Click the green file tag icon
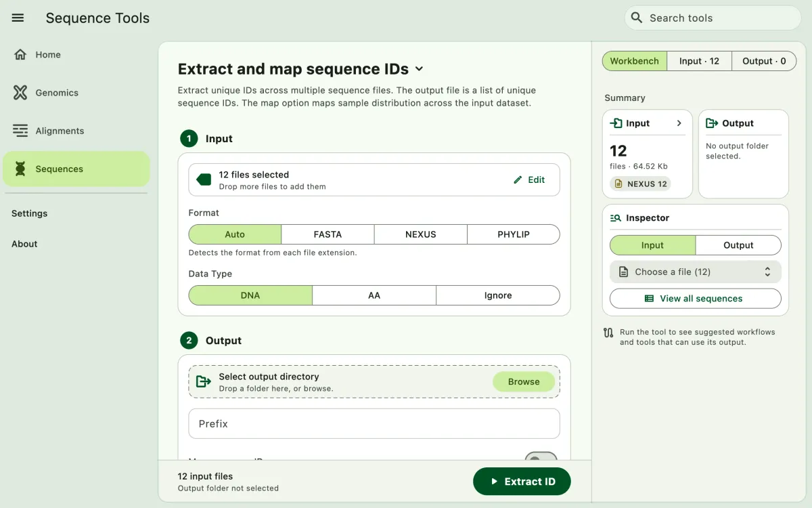The image size is (812, 508). [204, 179]
